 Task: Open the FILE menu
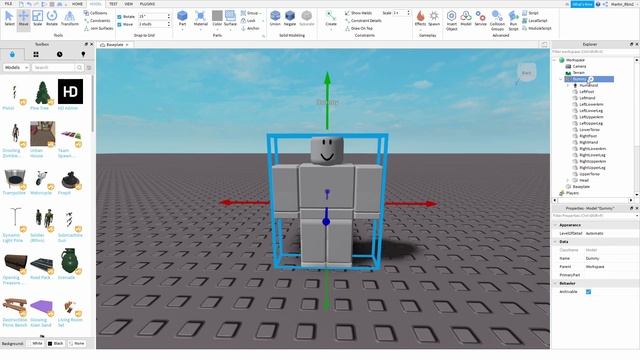pos(8,4)
